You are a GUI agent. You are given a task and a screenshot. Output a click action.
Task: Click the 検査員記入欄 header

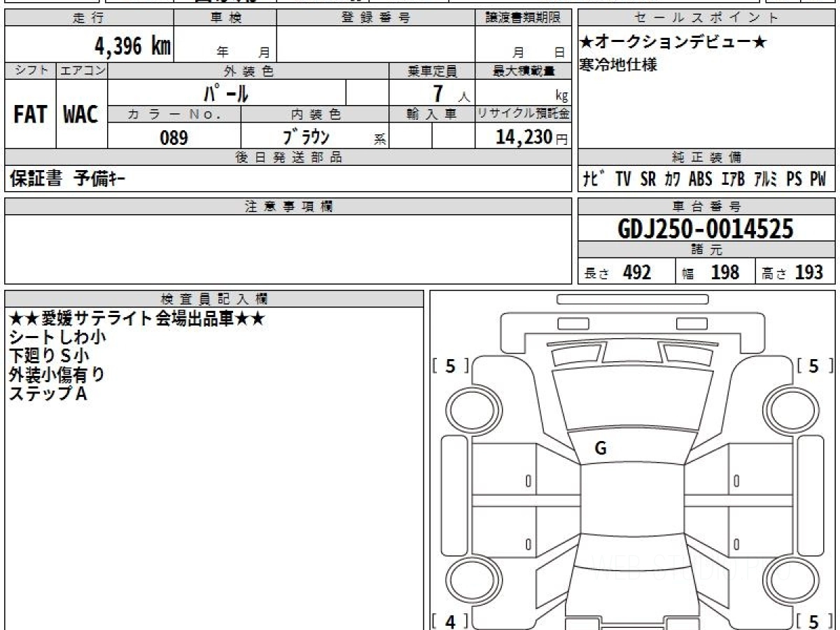214,298
